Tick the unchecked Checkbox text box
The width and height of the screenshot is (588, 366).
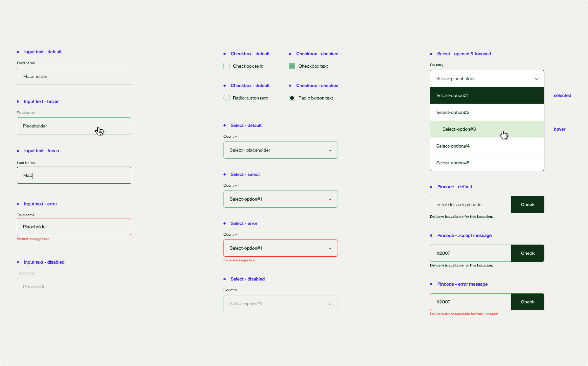pos(227,66)
